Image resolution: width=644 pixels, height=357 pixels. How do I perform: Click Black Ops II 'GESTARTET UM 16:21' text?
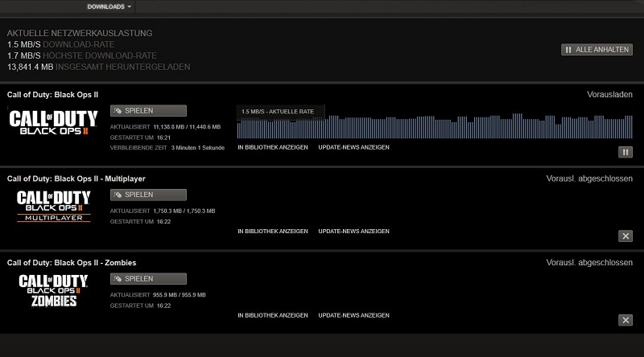[140, 137]
